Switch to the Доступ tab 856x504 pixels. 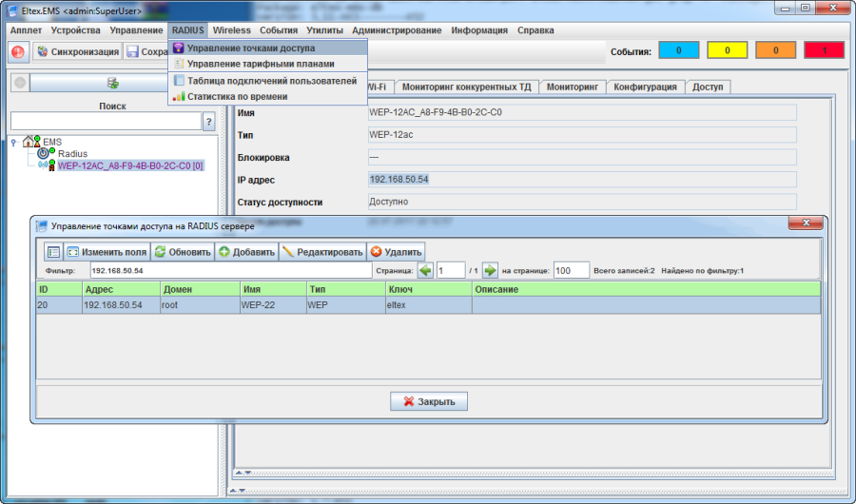point(708,87)
